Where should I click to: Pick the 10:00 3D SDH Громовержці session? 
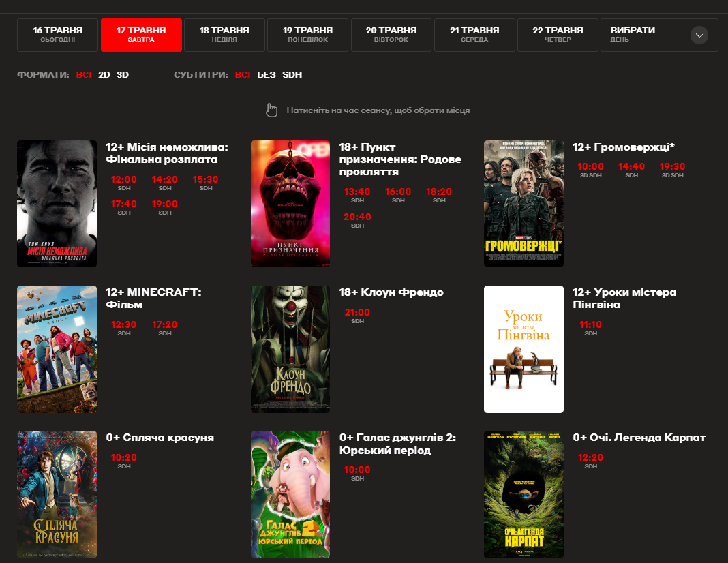point(590,170)
